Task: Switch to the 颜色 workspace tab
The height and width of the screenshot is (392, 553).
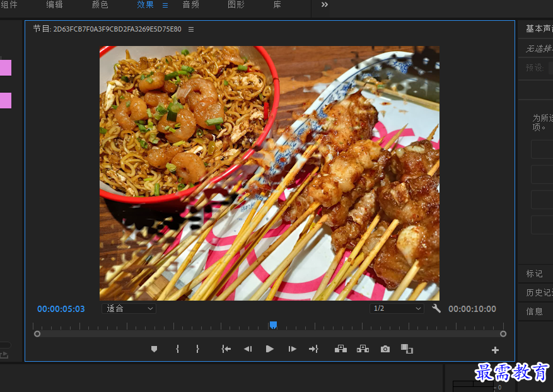Action: 100,4
